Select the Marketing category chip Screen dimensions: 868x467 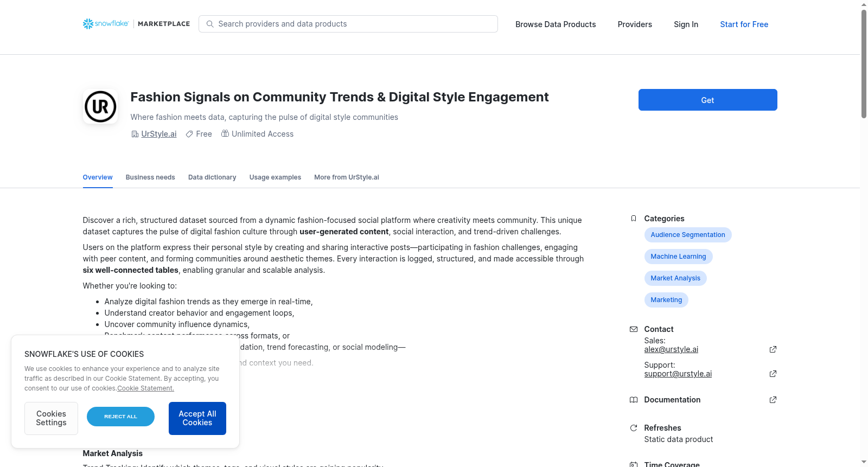666,300
